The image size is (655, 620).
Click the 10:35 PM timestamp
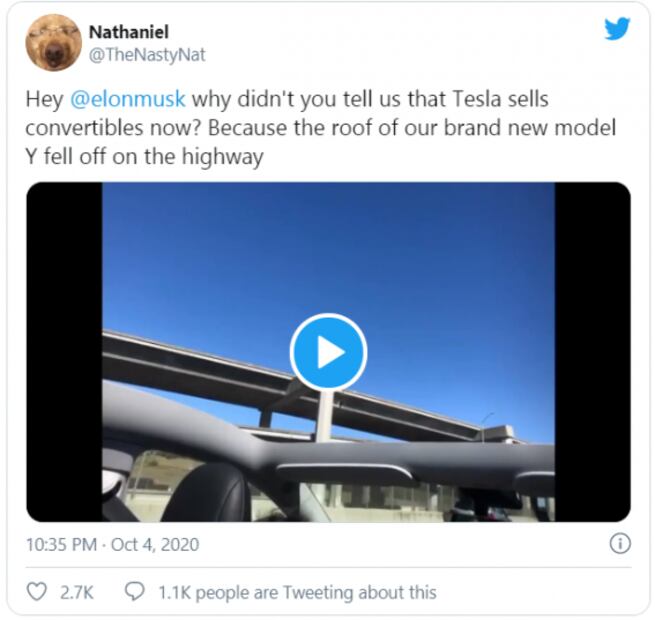(x=61, y=544)
